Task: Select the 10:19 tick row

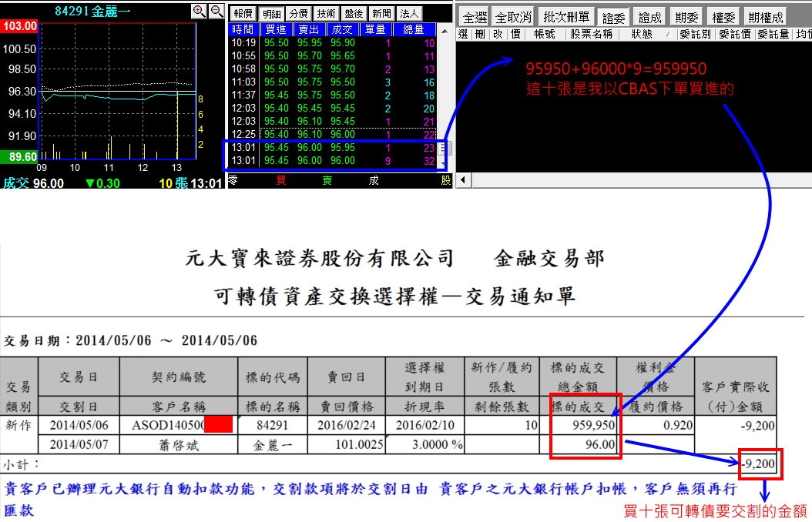Action: point(333,43)
